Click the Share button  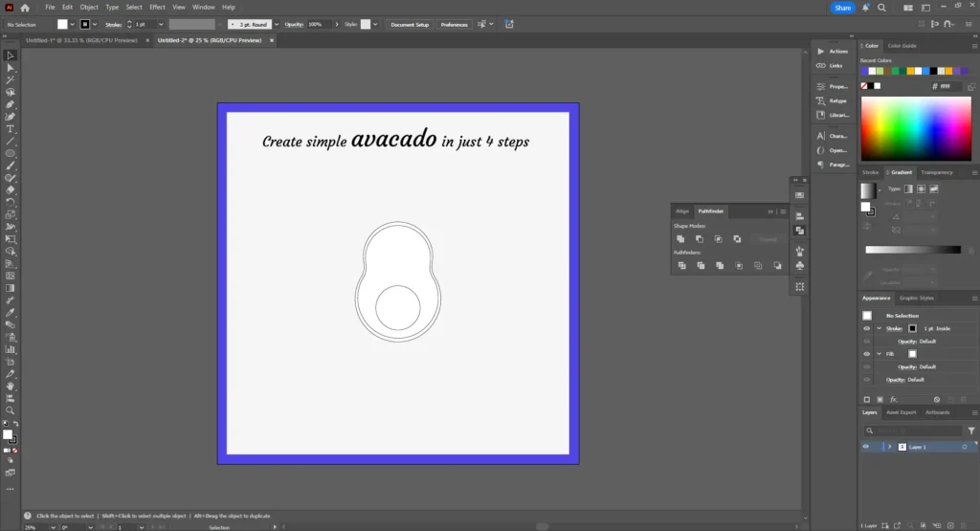[x=842, y=8]
